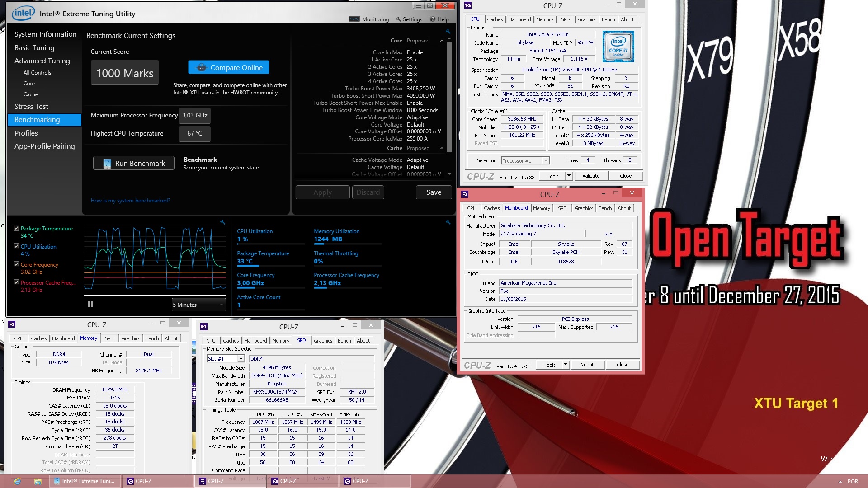Click CPU-Z icon in Memory window title
The height and width of the screenshot is (488, 868).
[x=12, y=324]
